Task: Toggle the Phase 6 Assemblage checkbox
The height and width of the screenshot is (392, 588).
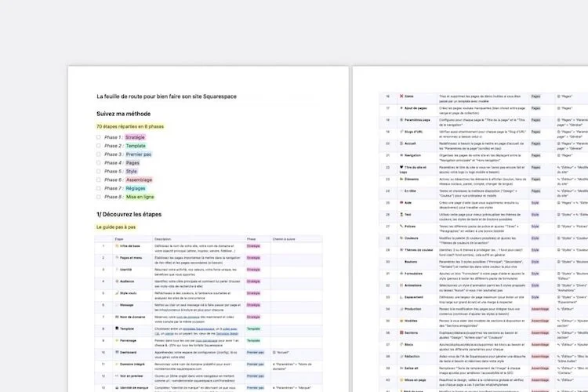Action: point(98,180)
